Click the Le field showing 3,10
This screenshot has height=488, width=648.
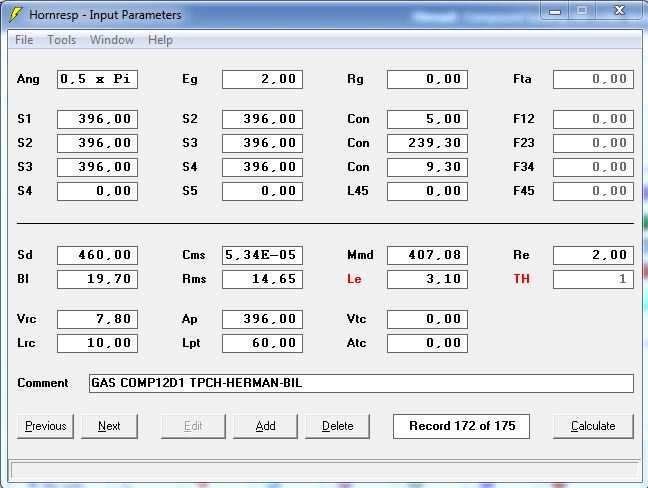(427, 279)
